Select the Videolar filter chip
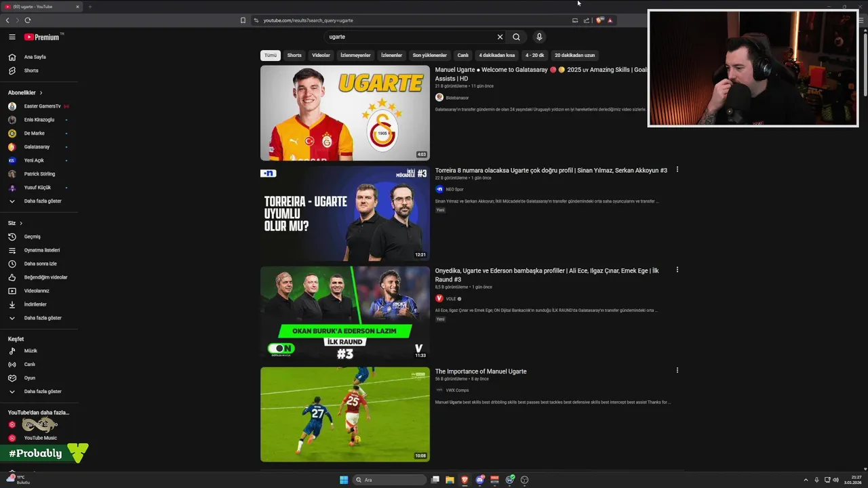 [321, 56]
